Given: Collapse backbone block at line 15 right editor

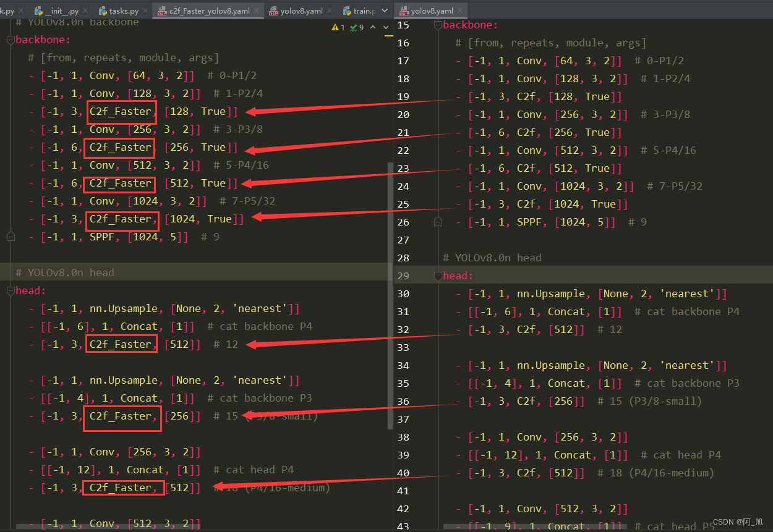Looking at the screenshot, I should click(438, 25).
